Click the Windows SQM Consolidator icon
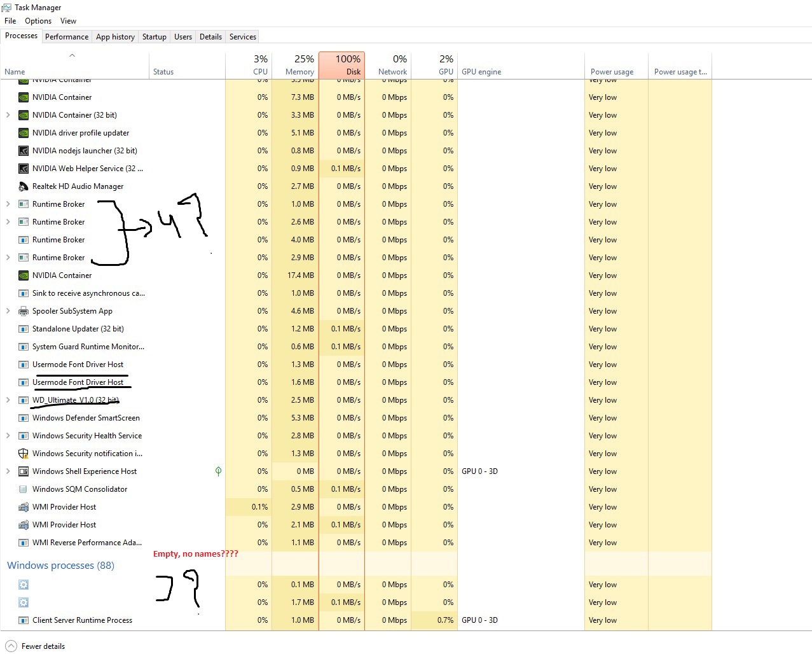Image resolution: width=812 pixels, height=654 pixels. coord(24,489)
